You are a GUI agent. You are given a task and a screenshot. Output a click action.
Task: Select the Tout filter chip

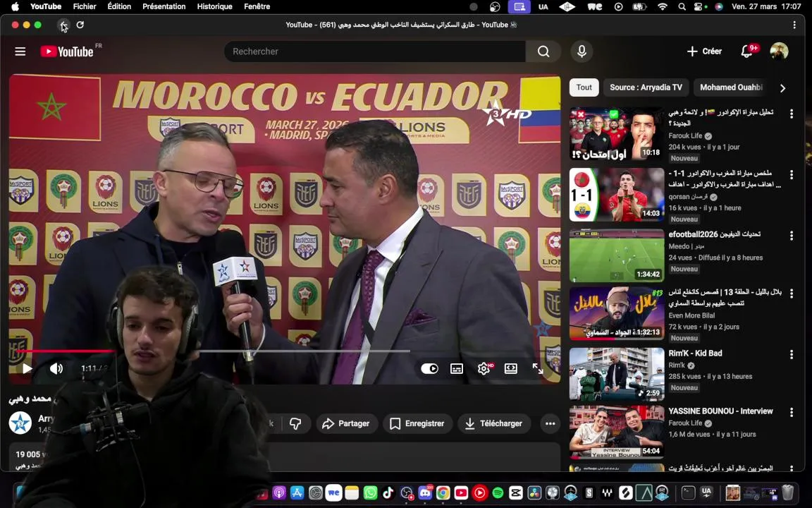584,87
